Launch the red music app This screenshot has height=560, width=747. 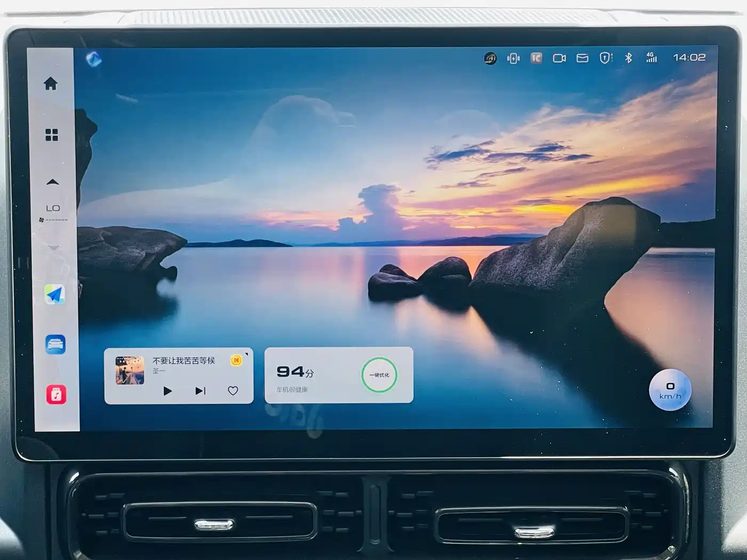tap(56, 395)
